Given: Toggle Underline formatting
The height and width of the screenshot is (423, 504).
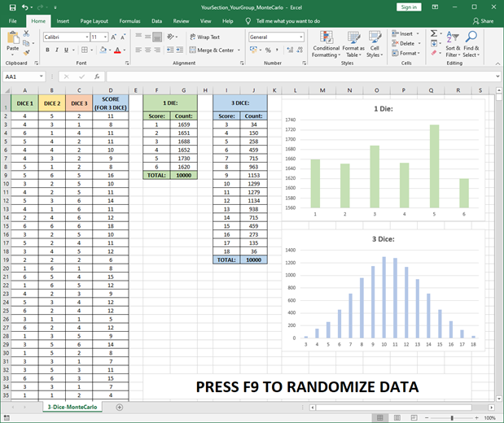Looking at the screenshot, I should pyautogui.click(x=66, y=50).
